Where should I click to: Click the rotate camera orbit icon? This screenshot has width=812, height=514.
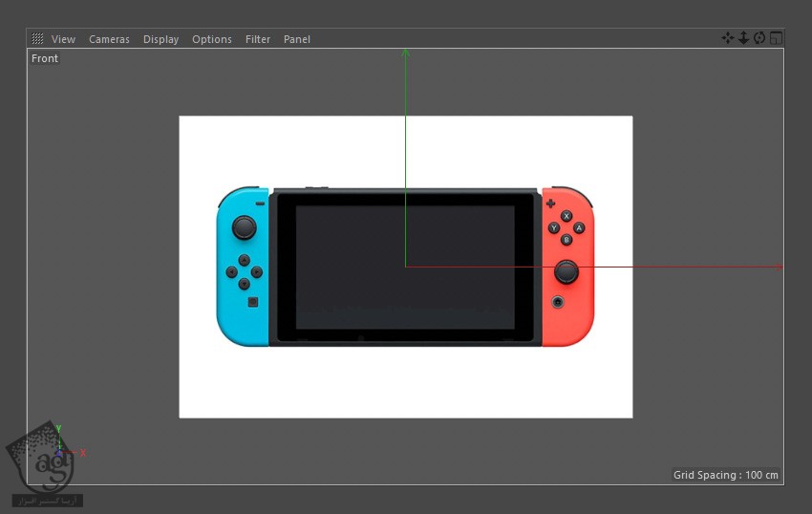tap(759, 38)
